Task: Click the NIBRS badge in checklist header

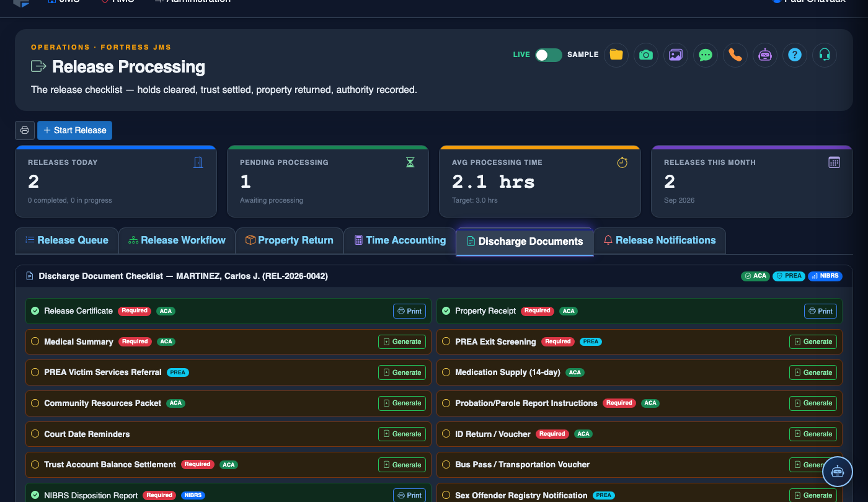Action: [x=825, y=276]
